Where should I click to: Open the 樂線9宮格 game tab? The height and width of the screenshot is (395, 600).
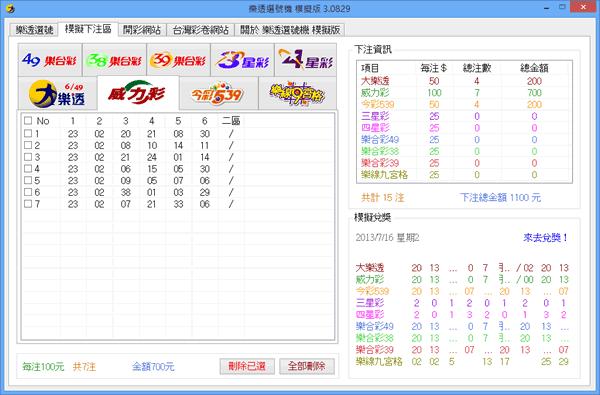click(x=297, y=93)
